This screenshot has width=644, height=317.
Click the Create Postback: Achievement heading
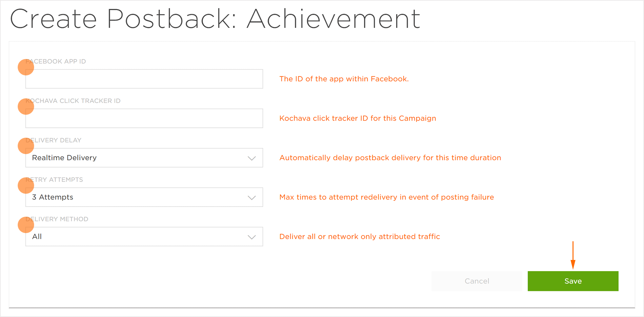tap(215, 19)
